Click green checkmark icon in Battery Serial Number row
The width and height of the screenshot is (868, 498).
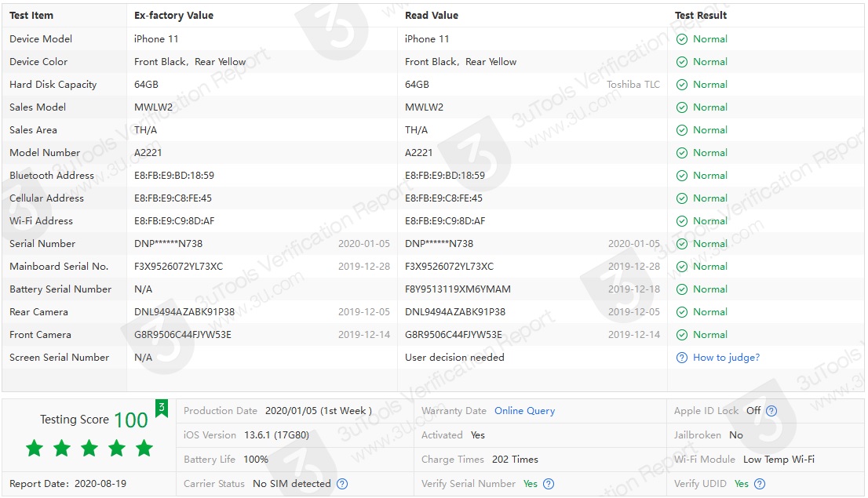tap(682, 289)
